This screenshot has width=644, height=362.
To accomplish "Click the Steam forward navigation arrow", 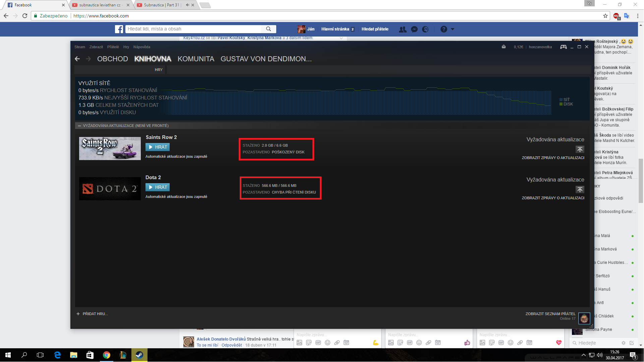I will [x=89, y=59].
